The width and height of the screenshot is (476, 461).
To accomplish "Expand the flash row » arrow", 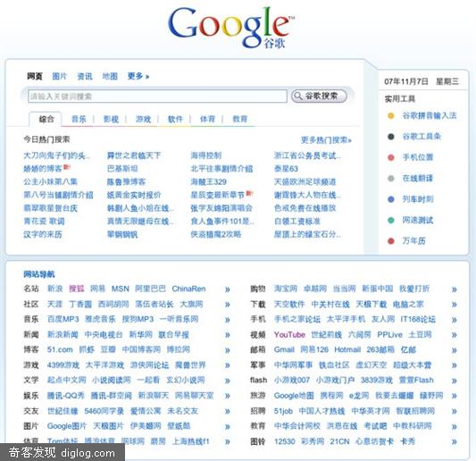I will (455, 381).
